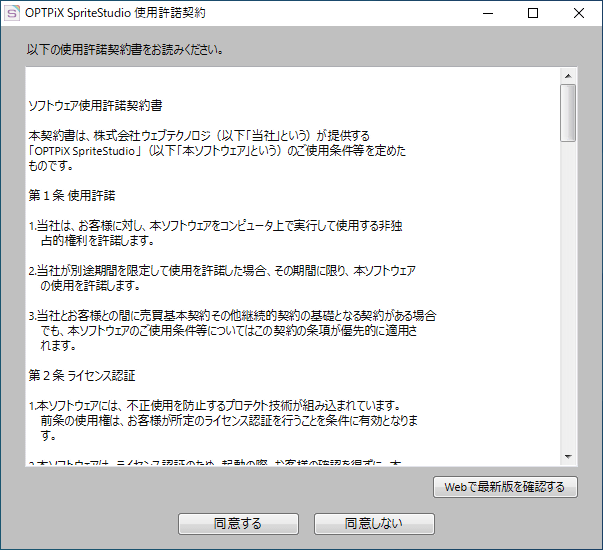Screen dimensions: 603x550
Task: Click scrollbar up arrow in license text
Action: point(568,76)
